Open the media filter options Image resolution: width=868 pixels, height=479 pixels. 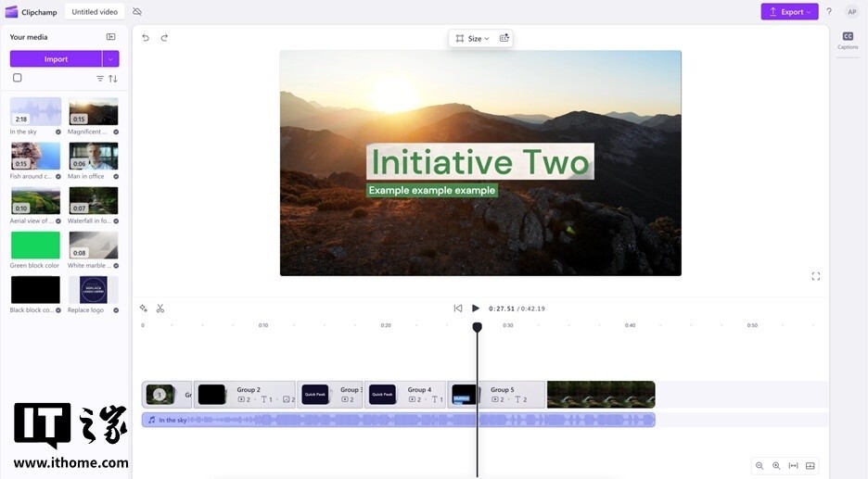[x=100, y=79]
